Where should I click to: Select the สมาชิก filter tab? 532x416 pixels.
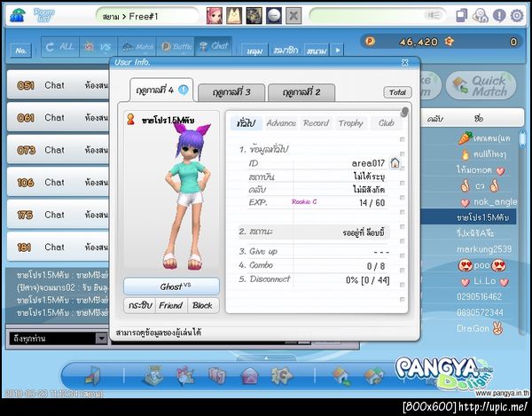click(x=286, y=51)
